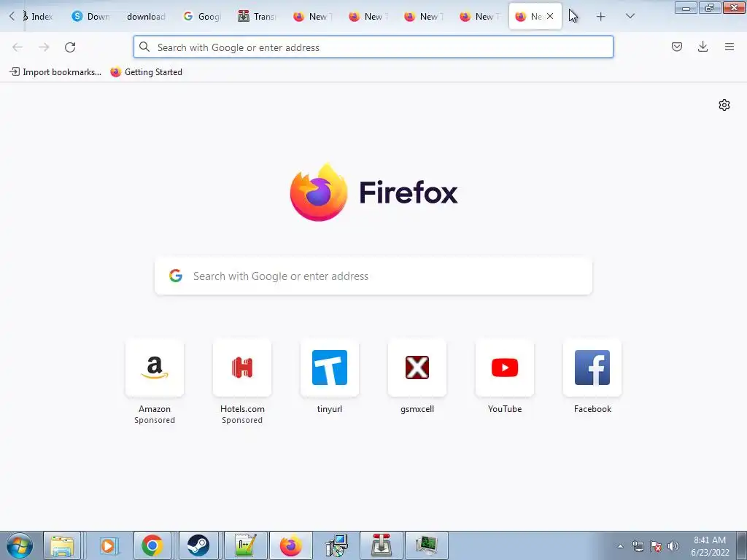Screen dimensions: 747x560
Task: Click the 'Amazon' label under its tile
Action: coord(155,409)
